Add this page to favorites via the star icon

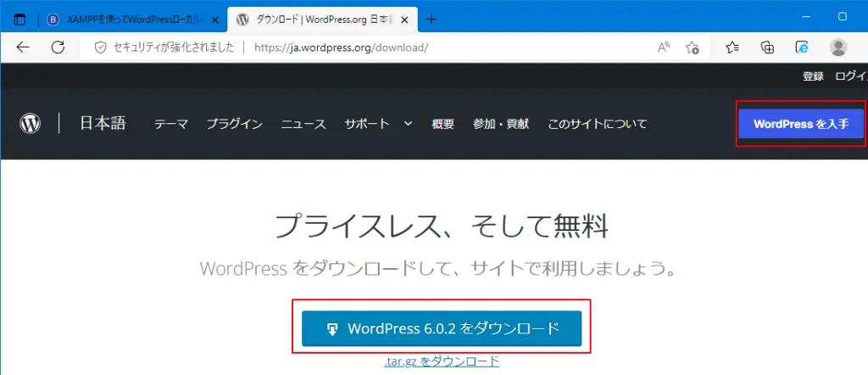pyautogui.click(x=693, y=47)
